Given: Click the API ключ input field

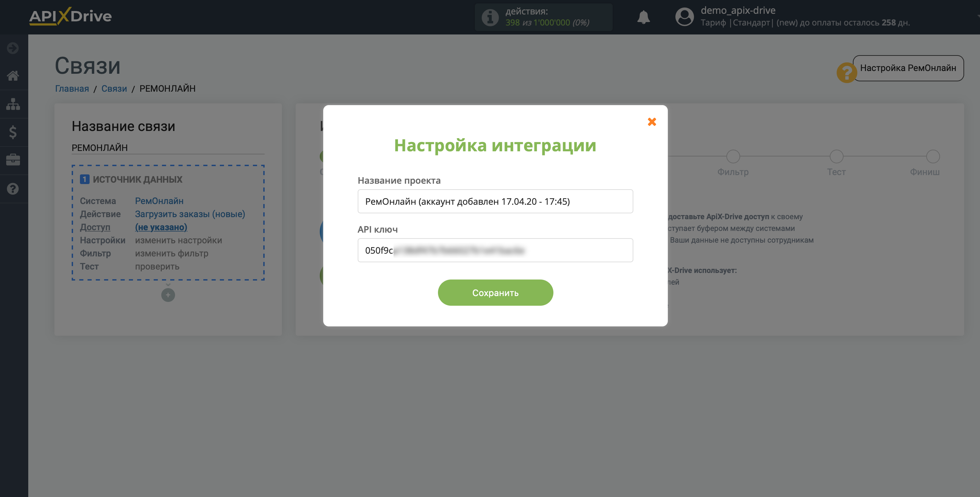Looking at the screenshot, I should click(495, 251).
